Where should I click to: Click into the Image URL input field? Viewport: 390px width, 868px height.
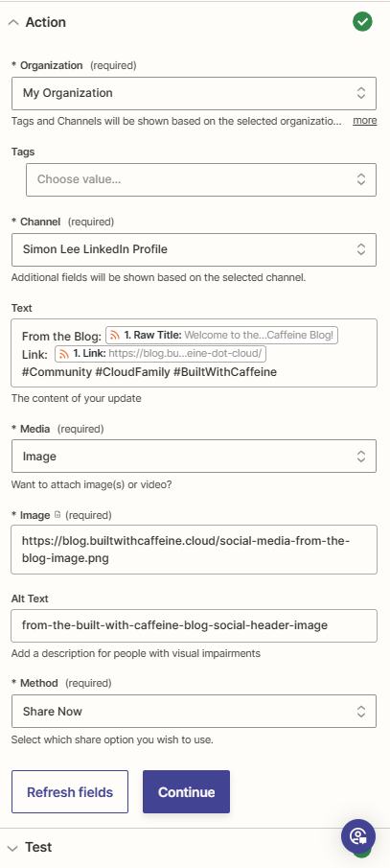[194, 550]
